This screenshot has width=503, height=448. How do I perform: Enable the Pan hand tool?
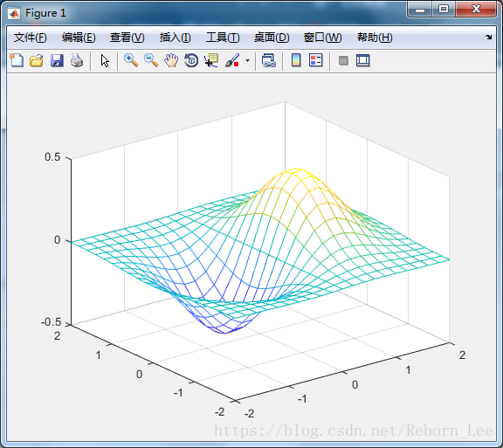pos(171,60)
